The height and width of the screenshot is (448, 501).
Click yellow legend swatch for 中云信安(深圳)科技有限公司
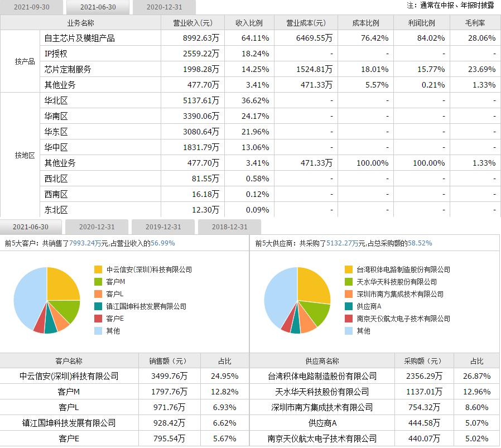97,269
